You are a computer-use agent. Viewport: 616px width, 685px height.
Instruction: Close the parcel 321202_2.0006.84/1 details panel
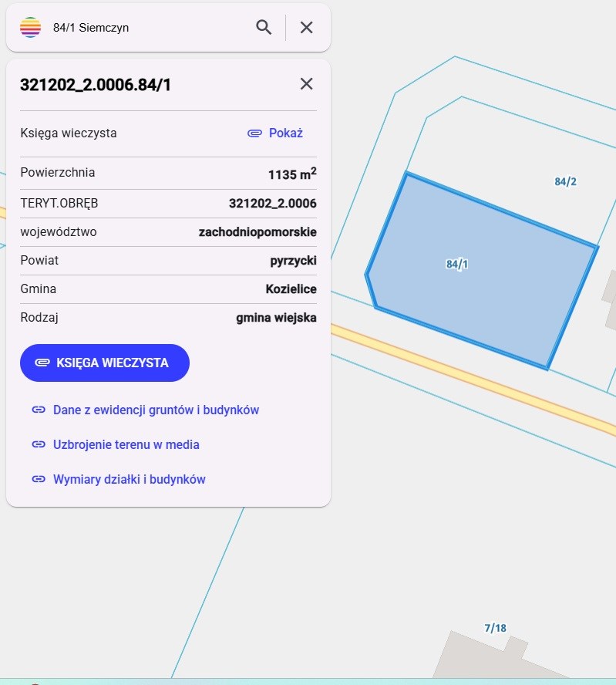(x=306, y=84)
